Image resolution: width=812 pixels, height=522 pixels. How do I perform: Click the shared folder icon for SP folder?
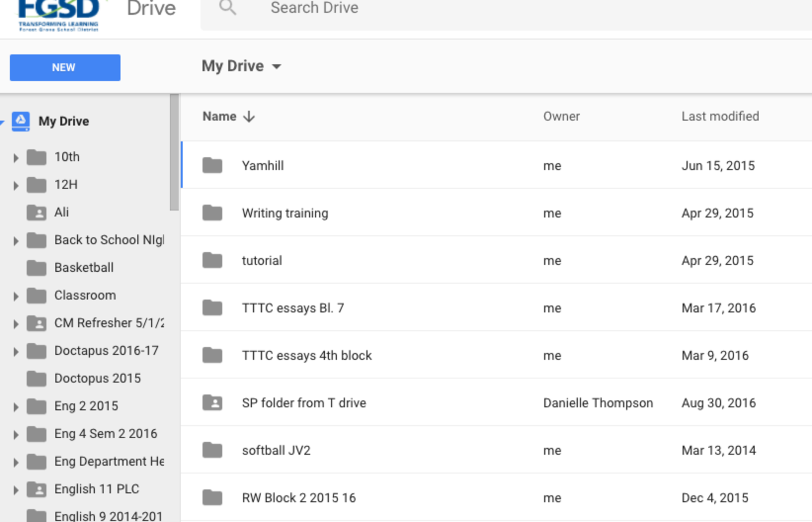coord(212,403)
